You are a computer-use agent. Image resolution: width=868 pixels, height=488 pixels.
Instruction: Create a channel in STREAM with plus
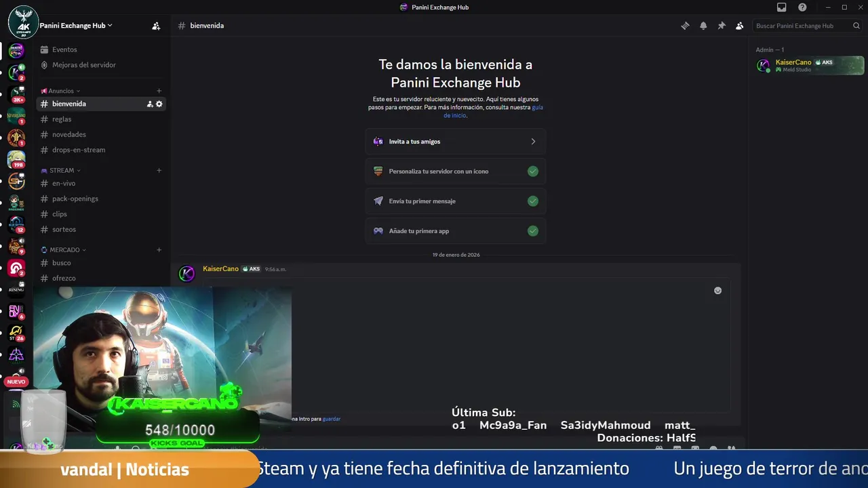[x=159, y=170]
